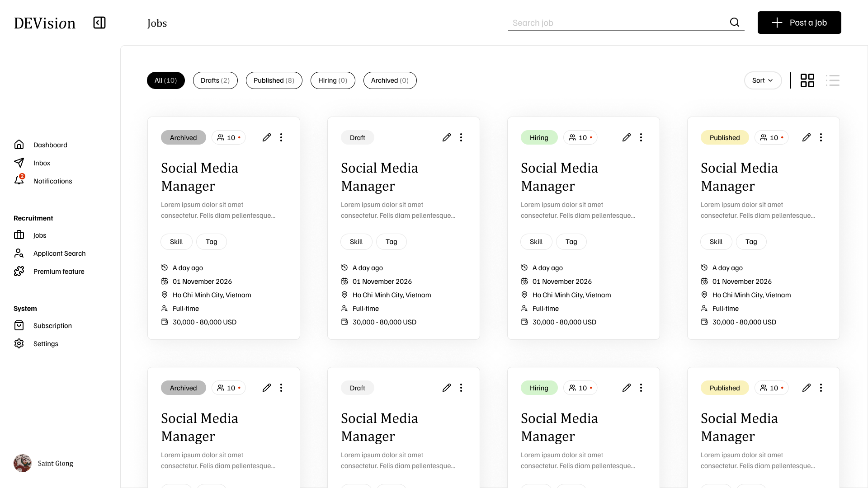Select the Inbox icon in sidebar
This screenshot has height=488, width=868.
tap(19, 163)
